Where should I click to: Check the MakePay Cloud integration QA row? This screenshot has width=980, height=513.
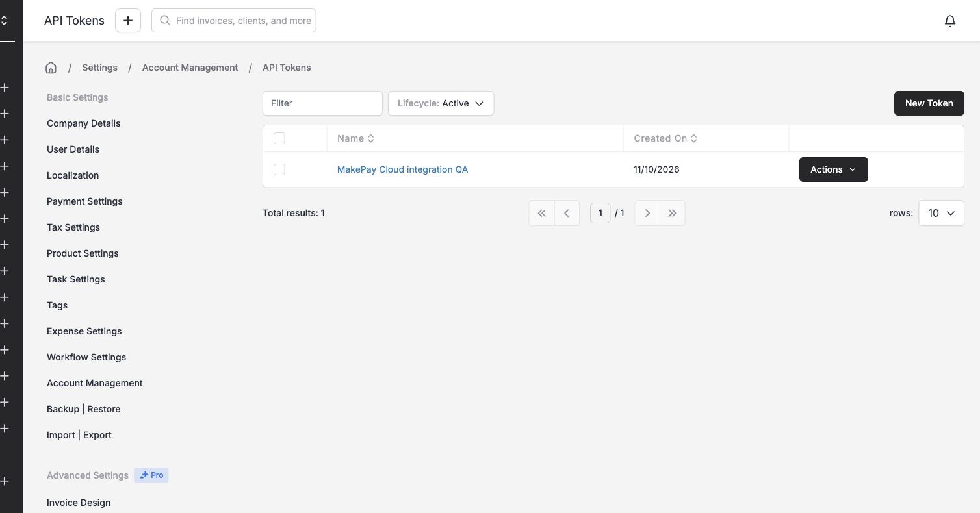tap(279, 169)
